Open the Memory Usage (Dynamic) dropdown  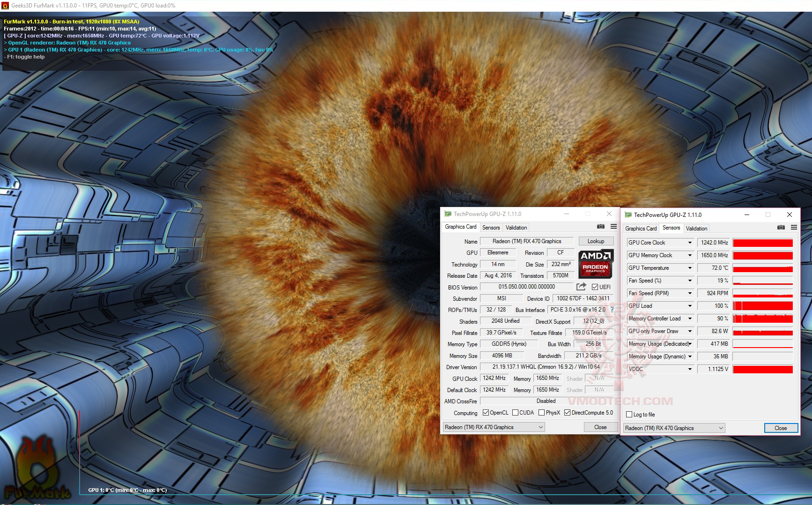coord(690,356)
